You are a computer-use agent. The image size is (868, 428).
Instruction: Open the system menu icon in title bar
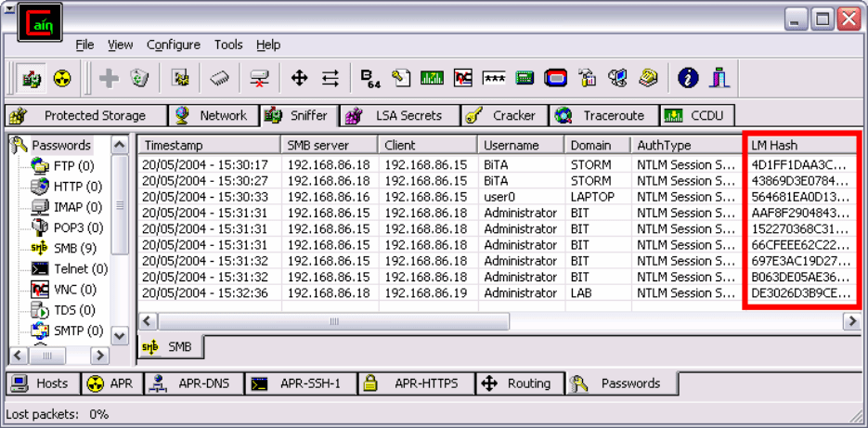tap(9, 9)
